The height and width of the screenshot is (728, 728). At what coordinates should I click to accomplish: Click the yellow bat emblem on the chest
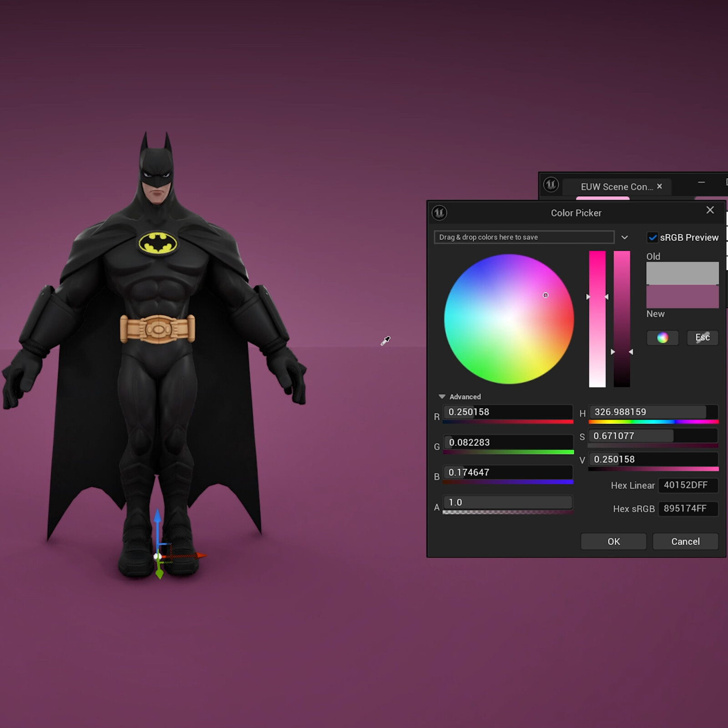(x=157, y=243)
